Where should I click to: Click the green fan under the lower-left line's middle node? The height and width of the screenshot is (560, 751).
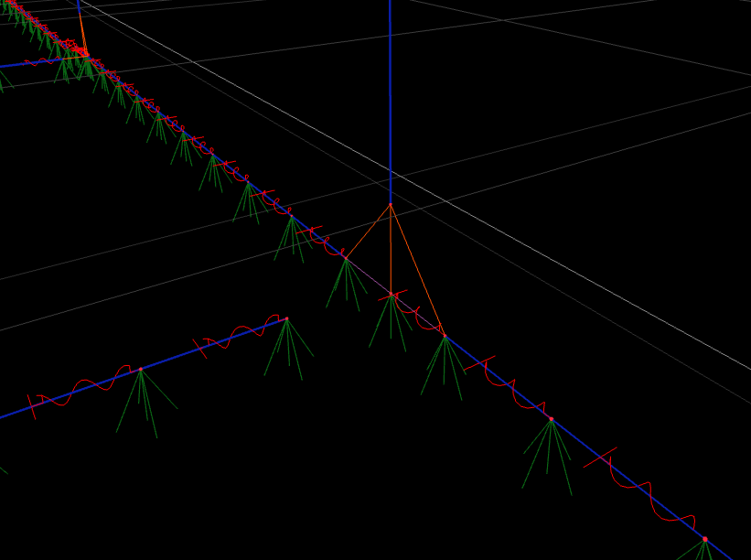point(142,401)
